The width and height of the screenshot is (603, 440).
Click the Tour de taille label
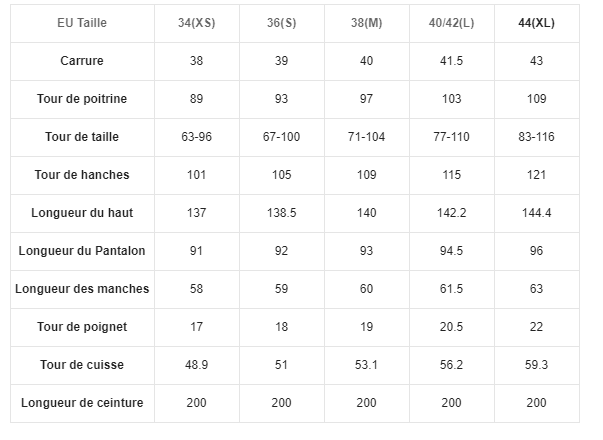(x=82, y=137)
